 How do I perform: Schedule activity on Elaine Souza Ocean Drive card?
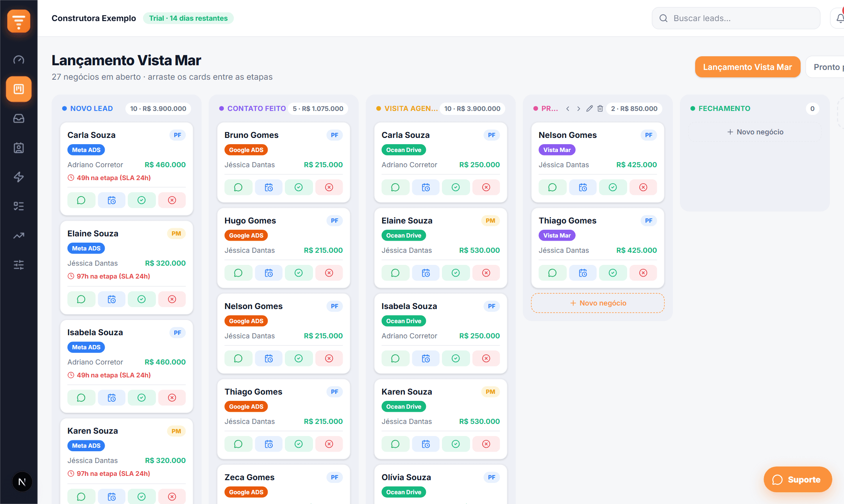426,273
